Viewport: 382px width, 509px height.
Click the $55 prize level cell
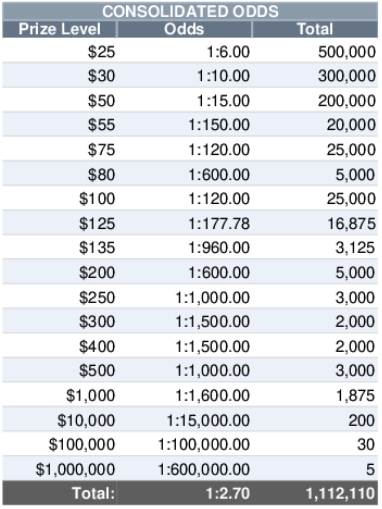tap(59, 124)
